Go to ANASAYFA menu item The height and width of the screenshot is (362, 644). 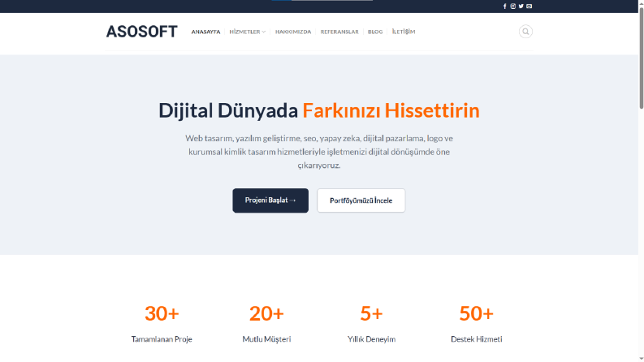point(205,32)
